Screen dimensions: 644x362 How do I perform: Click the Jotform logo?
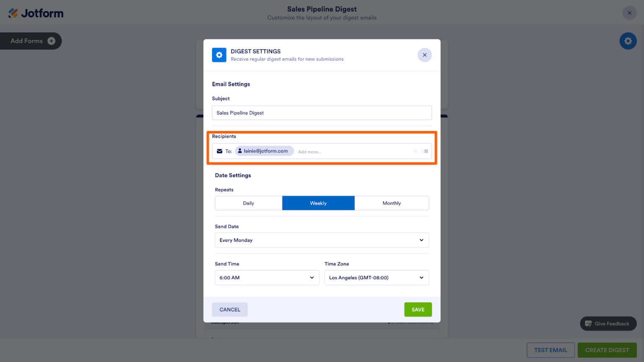pos(36,13)
